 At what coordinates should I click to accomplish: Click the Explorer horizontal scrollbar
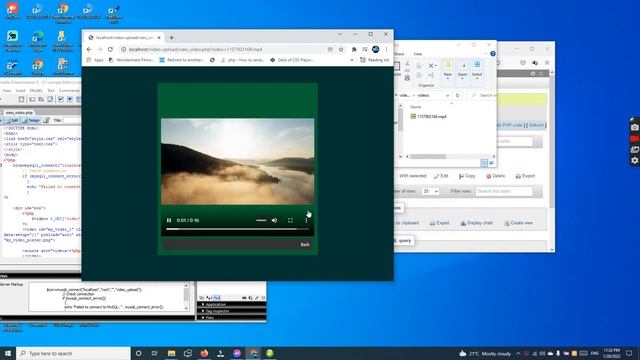[428, 156]
